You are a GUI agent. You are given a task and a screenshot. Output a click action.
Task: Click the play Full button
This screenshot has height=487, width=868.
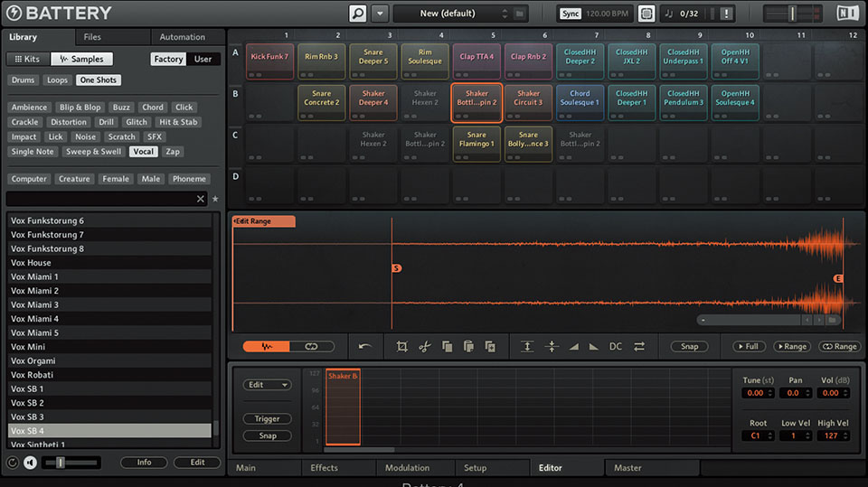[749, 346]
